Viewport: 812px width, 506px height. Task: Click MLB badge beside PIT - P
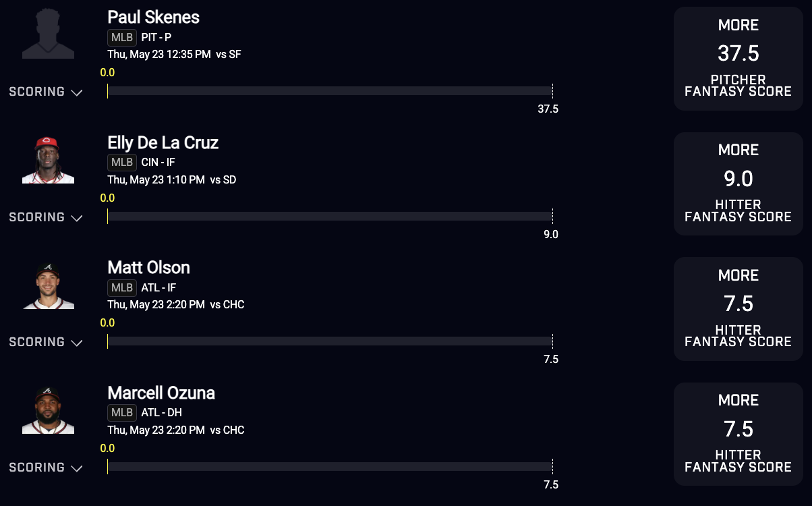[122, 38]
